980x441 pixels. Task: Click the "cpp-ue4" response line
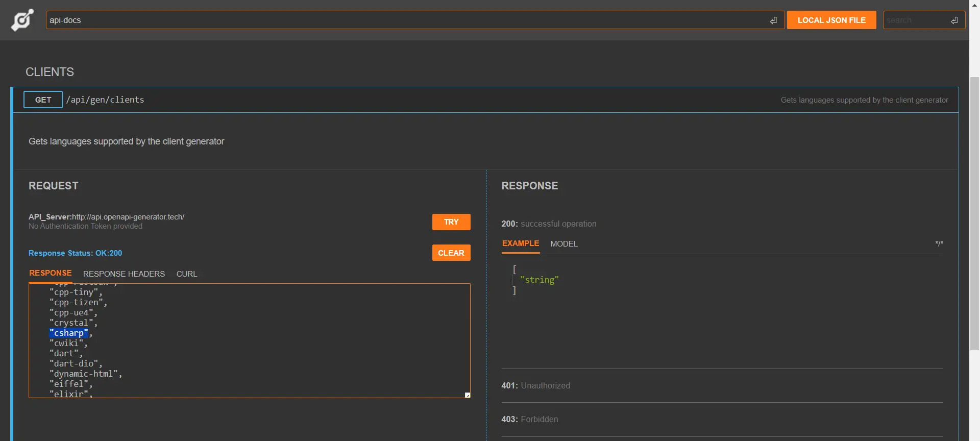click(73, 313)
